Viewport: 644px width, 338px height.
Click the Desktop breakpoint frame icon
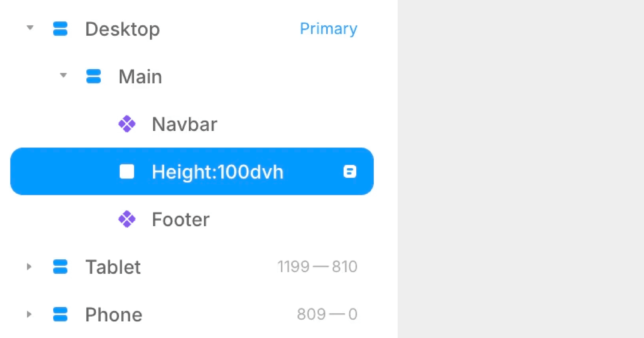(60, 29)
